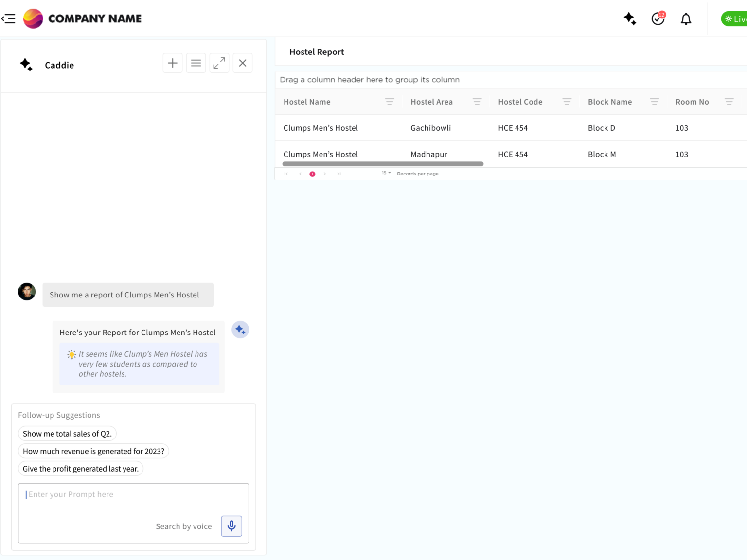
Task: Activate the search by voice microphone
Action: (231, 526)
